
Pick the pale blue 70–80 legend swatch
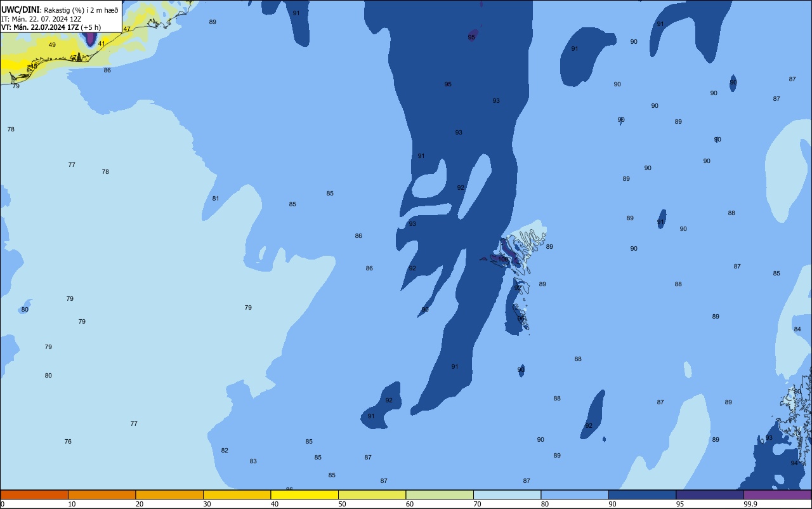pos(507,494)
